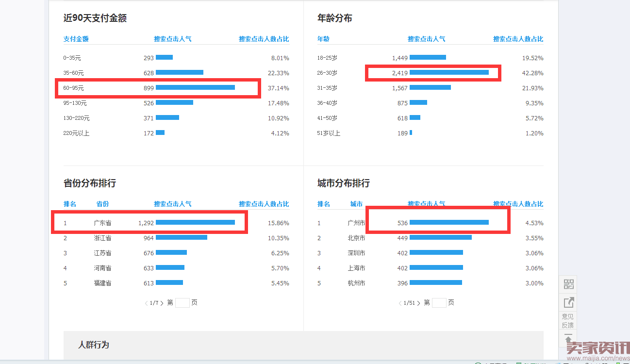Click the 城市分布排行 section title
The width and height of the screenshot is (630, 364).
pyautogui.click(x=344, y=183)
